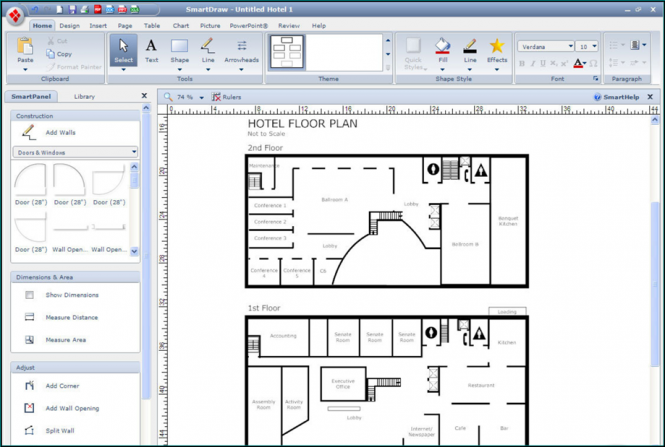Click the Effects star icon
The image size is (665, 447).
point(496,50)
